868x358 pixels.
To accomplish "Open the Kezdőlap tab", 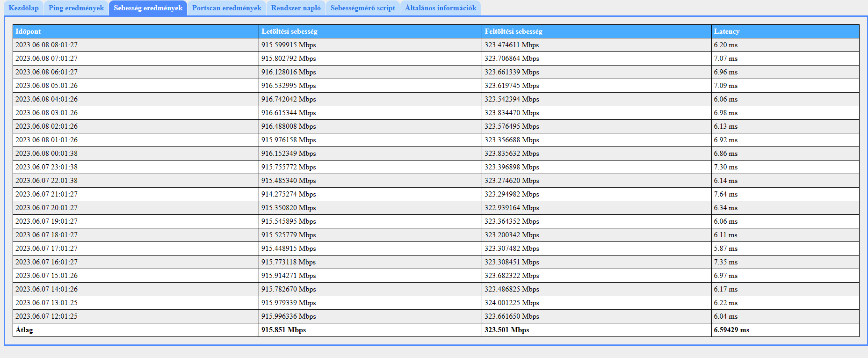I will point(24,8).
